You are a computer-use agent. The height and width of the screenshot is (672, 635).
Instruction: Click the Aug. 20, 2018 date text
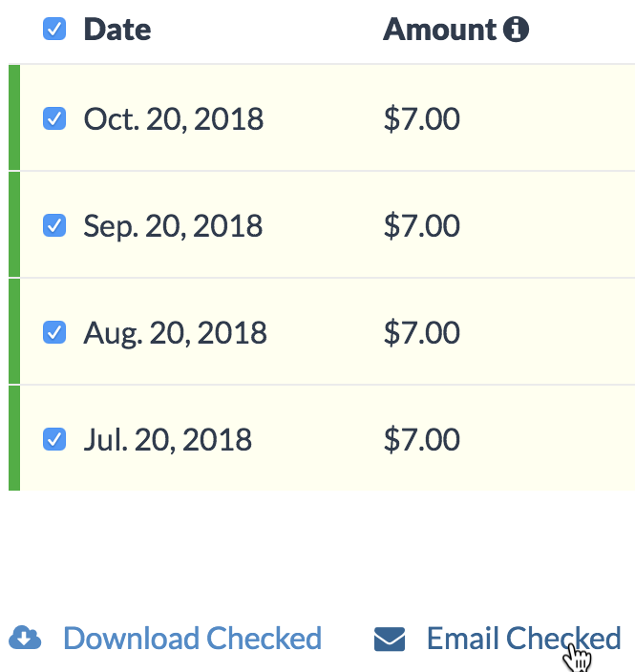click(x=176, y=333)
